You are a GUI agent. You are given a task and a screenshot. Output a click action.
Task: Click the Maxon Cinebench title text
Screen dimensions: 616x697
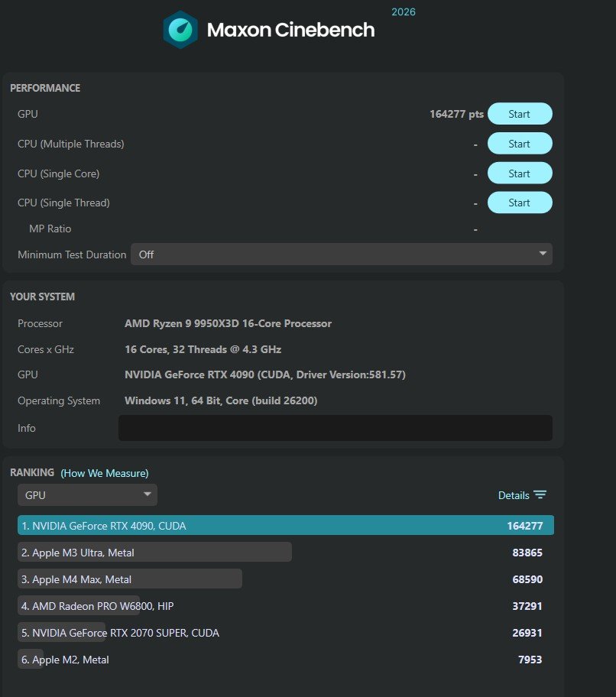tap(290, 31)
